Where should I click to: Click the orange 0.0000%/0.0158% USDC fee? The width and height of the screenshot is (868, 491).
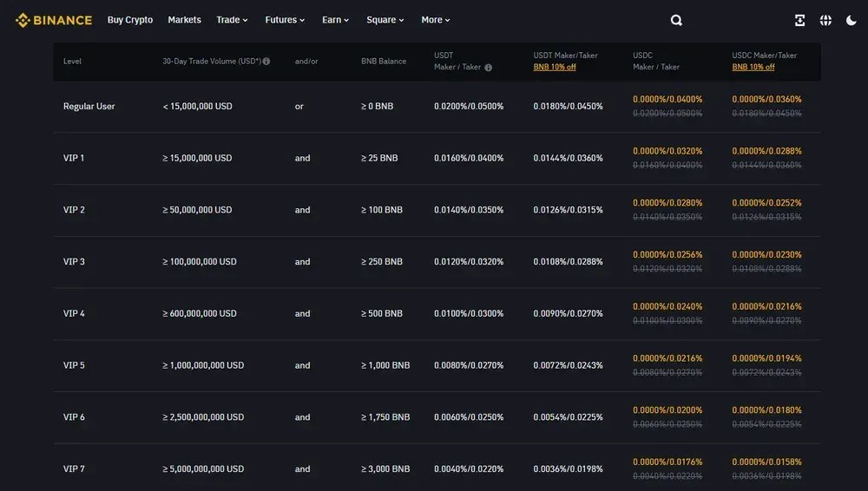point(766,462)
